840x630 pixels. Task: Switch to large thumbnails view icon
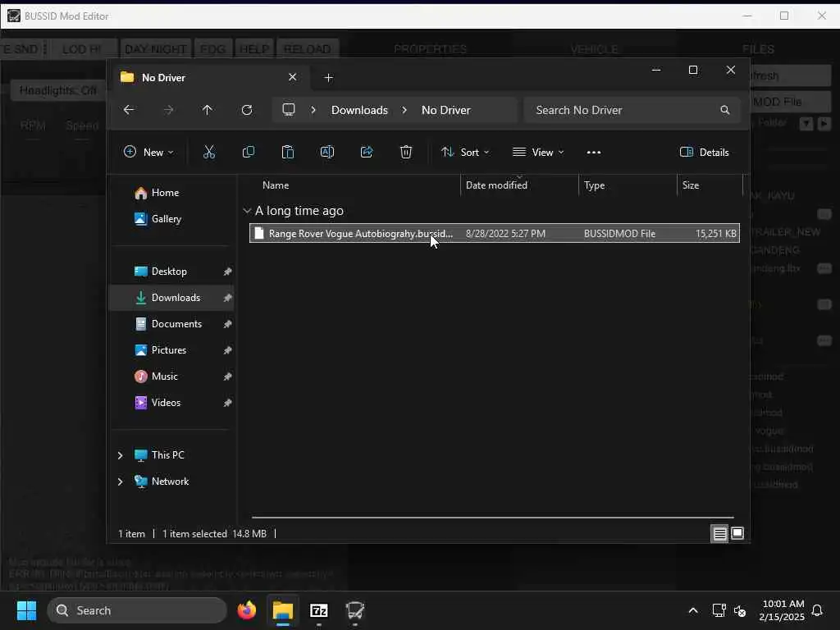tap(737, 533)
